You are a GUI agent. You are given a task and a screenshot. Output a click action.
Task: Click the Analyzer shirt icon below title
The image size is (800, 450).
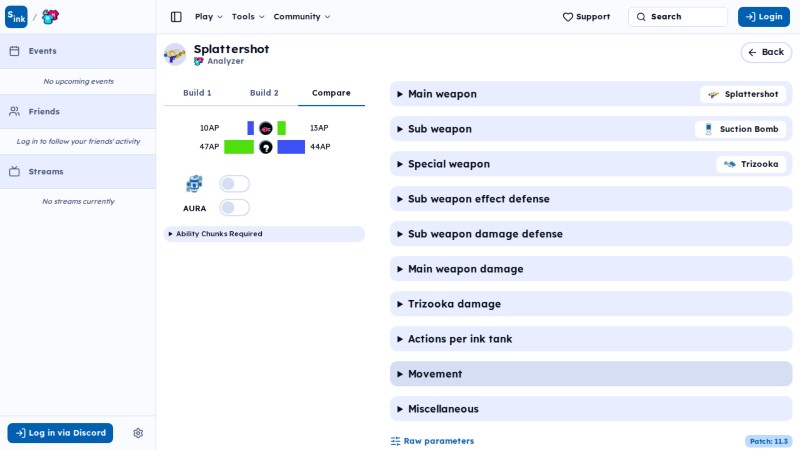[198, 61]
